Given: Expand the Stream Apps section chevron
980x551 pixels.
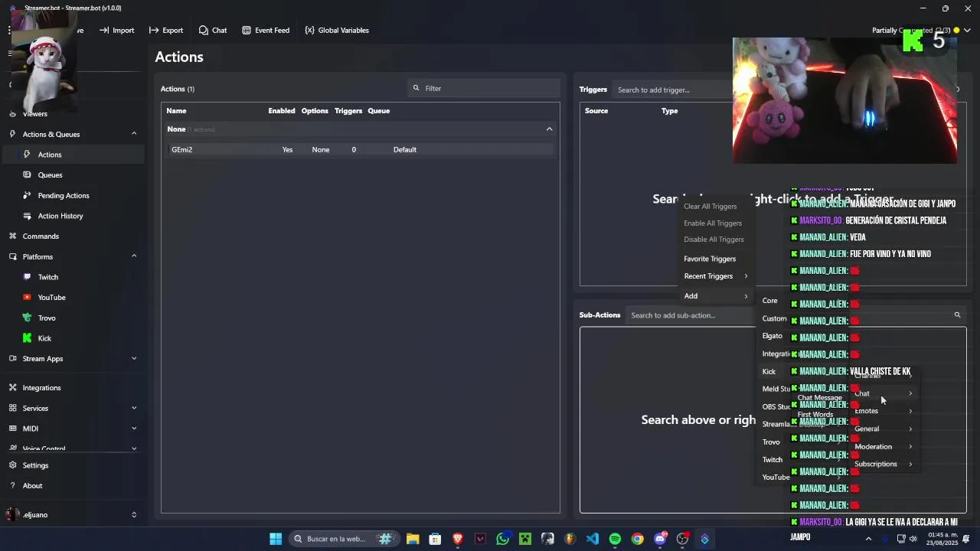Looking at the screenshot, I should click(134, 359).
